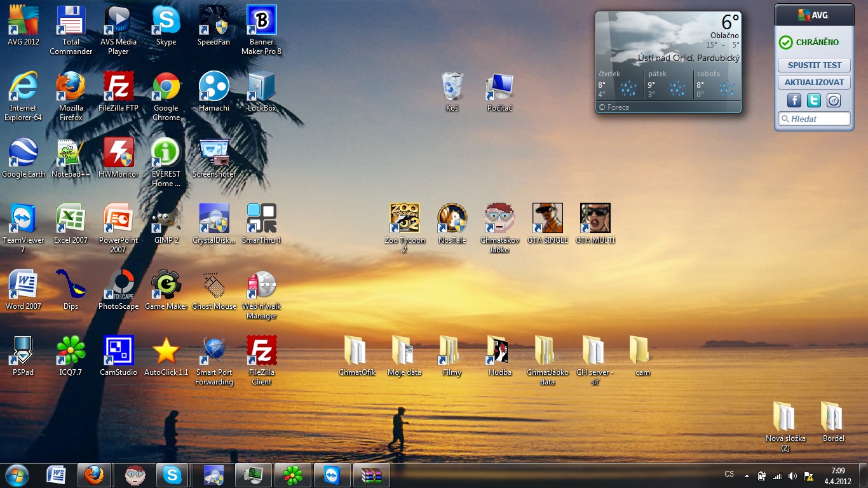Switch to Firefox in the taskbar

click(x=95, y=475)
